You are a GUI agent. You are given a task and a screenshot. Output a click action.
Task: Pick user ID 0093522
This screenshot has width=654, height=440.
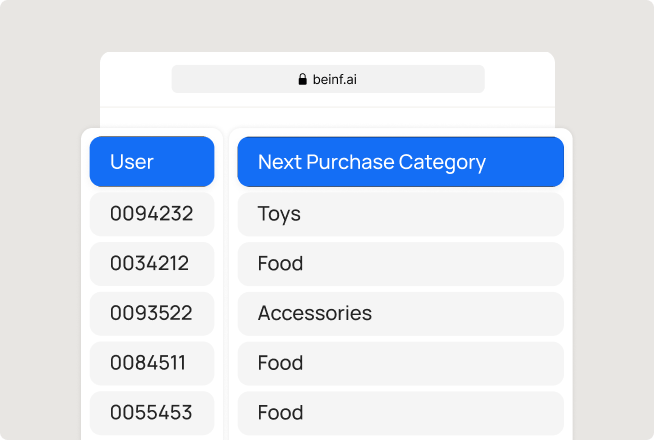[x=152, y=313]
